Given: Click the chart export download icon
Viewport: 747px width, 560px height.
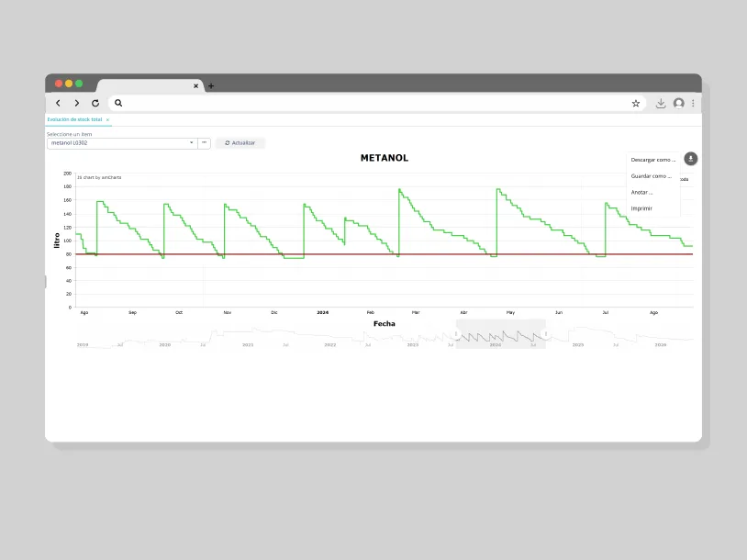Looking at the screenshot, I should click(x=691, y=159).
